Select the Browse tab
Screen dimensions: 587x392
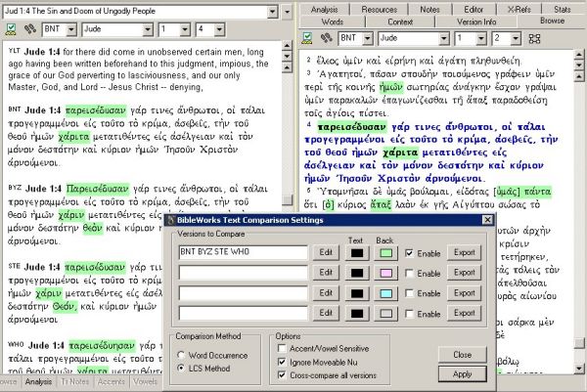click(552, 21)
